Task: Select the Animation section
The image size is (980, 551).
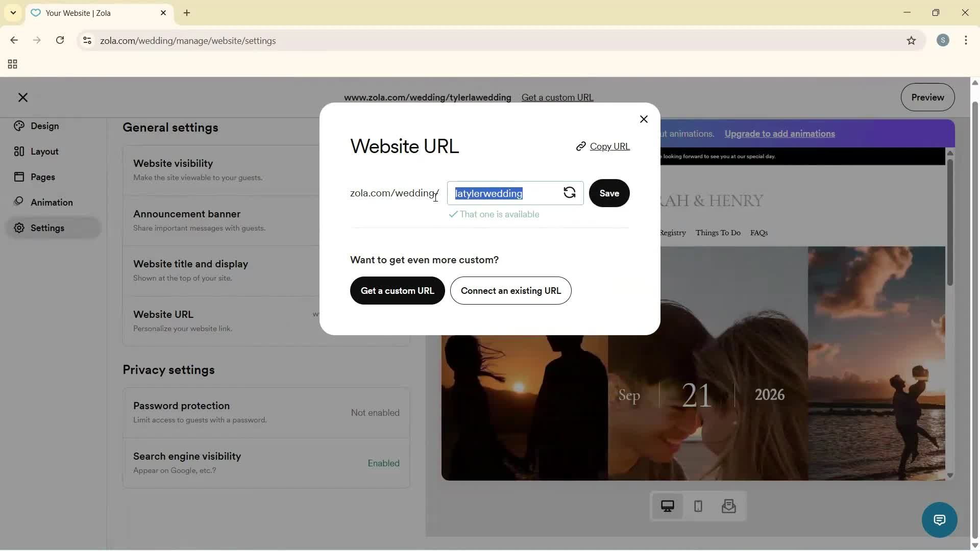Action: coord(51,202)
